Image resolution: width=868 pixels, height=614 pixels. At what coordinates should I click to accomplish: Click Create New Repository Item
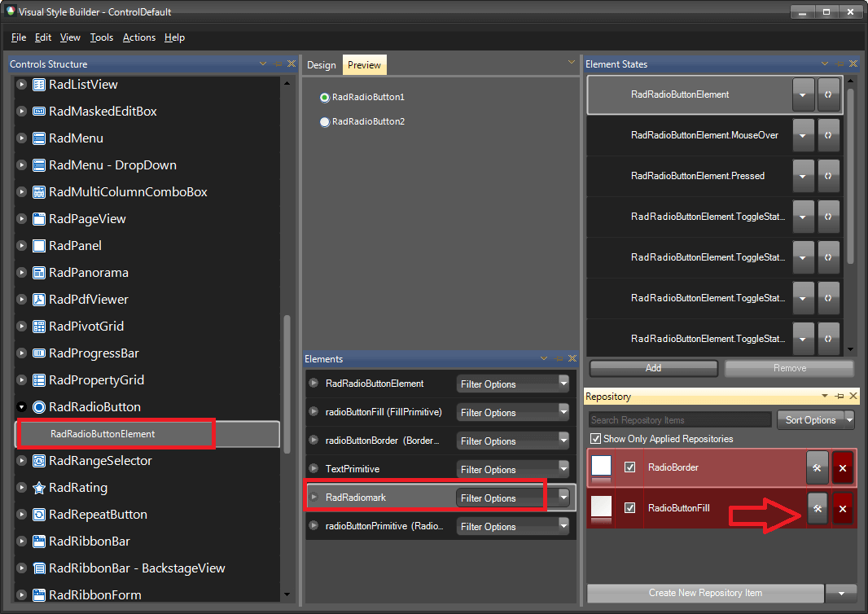point(705,593)
